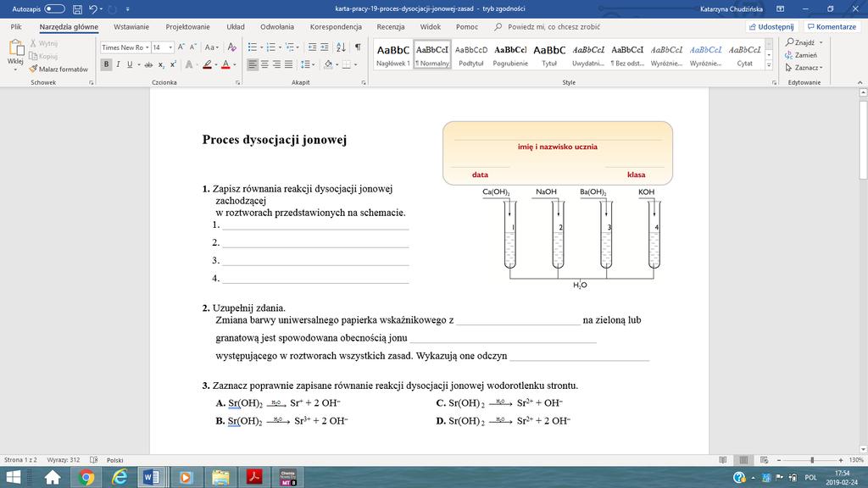Image resolution: width=868 pixels, height=488 pixels.
Task: Open File Explorer folder on the taskbar
Action: (x=220, y=477)
